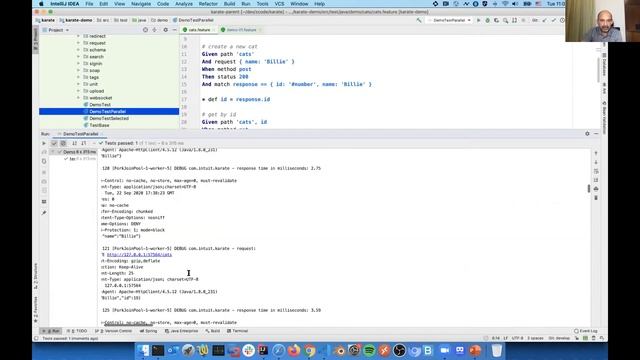Screen dimensions: 640x360
Task: Select DemoTestSelected in project tree
Action: (x=109, y=118)
